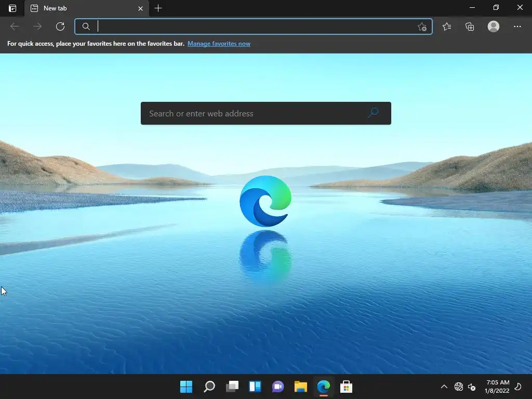Minimize the Edge window
The image size is (532, 399).
[x=472, y=7]
